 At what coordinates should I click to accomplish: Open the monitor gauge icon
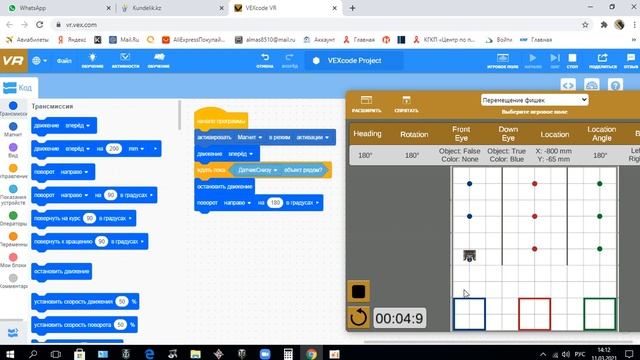pos(592,86)
